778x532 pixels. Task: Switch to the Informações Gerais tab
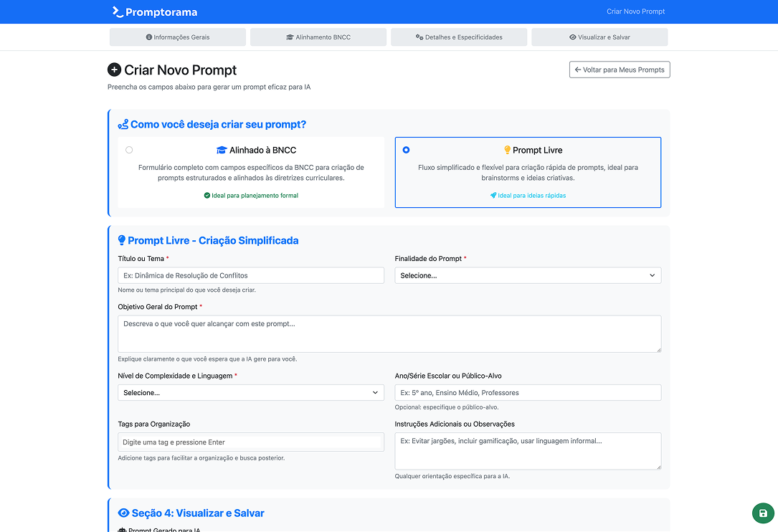(x=178, y=37)
